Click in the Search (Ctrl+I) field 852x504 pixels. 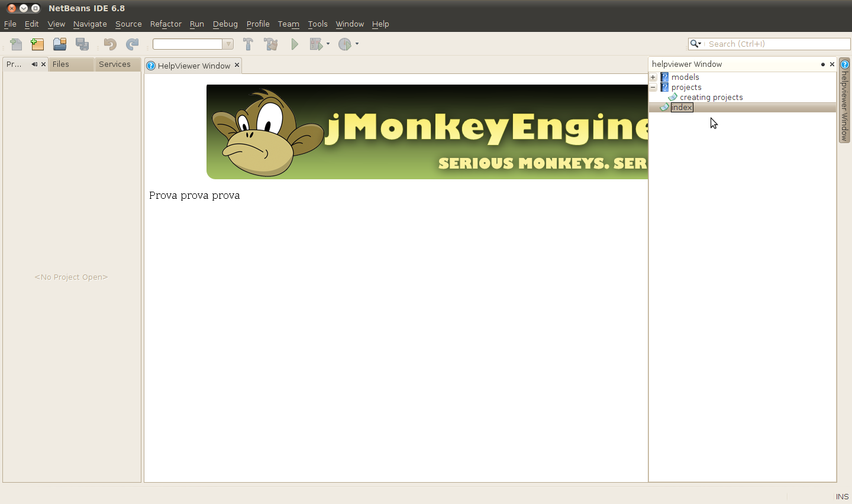(777, 44)
